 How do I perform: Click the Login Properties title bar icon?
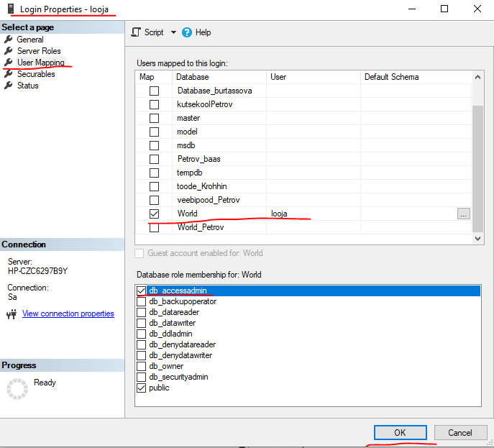click(9, 9)
